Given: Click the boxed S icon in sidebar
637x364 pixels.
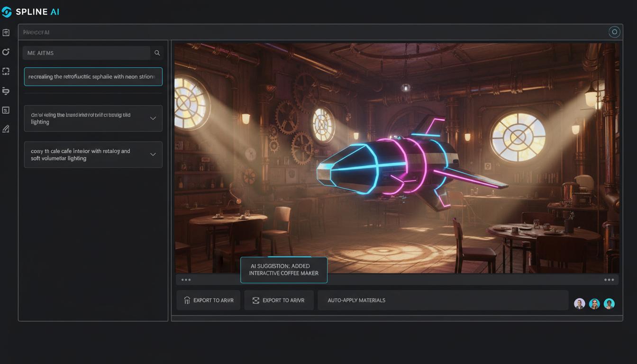Looking at the screenshot, I should [x=6, y=110].
